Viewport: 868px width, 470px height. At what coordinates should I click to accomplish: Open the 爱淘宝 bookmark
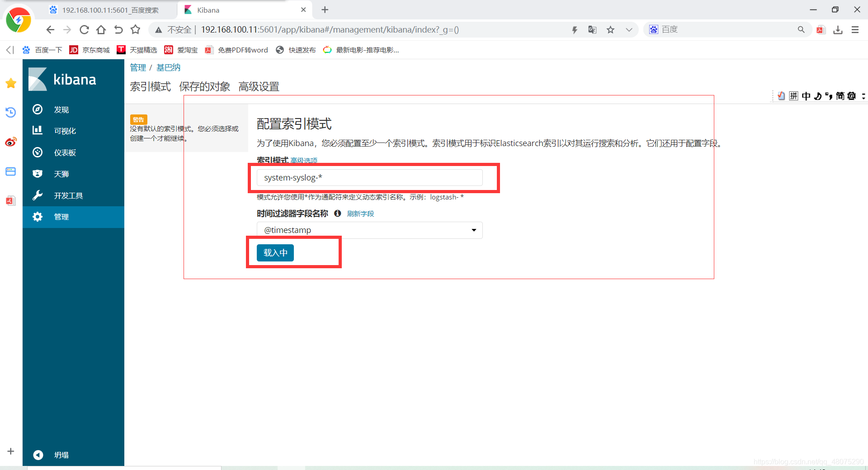pos(181,50)
